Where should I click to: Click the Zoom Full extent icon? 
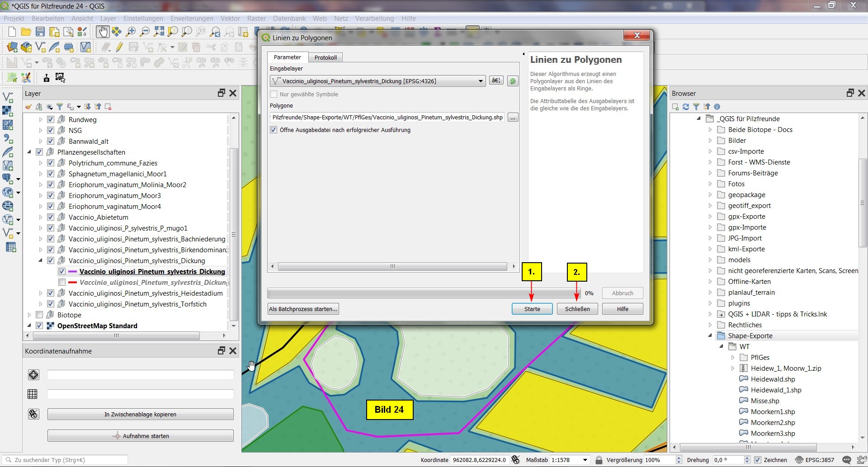click(159, 32)
